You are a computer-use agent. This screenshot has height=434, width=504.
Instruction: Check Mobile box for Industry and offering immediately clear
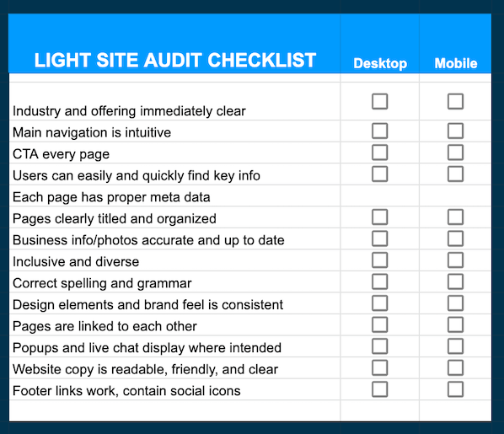click(455, 102)
